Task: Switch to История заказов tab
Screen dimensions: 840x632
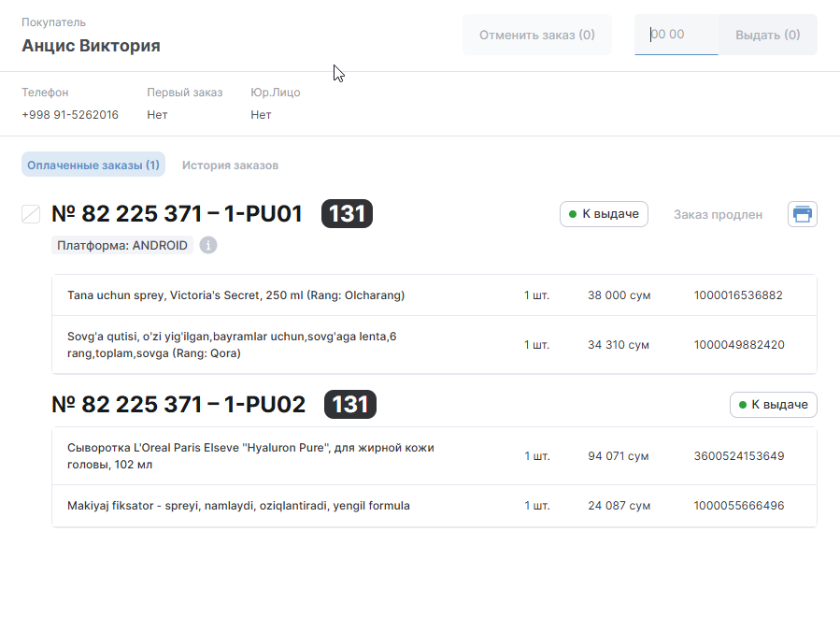Action: [x=230, y=165]
